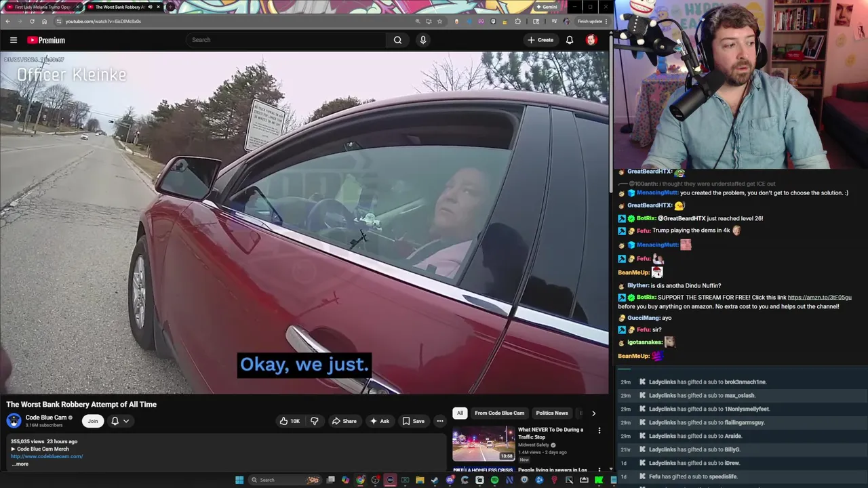The width and height of the screenshot is (868, 488).
Task: Open options for the Traffic Stop video
Action: coord(599,430)
